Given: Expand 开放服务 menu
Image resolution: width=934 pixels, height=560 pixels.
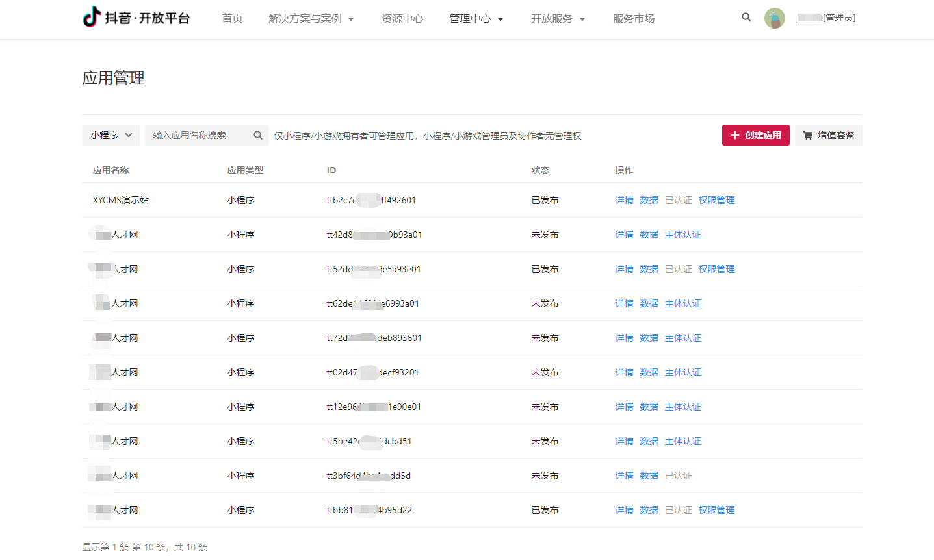Looking at the screenshot, I should 558,19.
